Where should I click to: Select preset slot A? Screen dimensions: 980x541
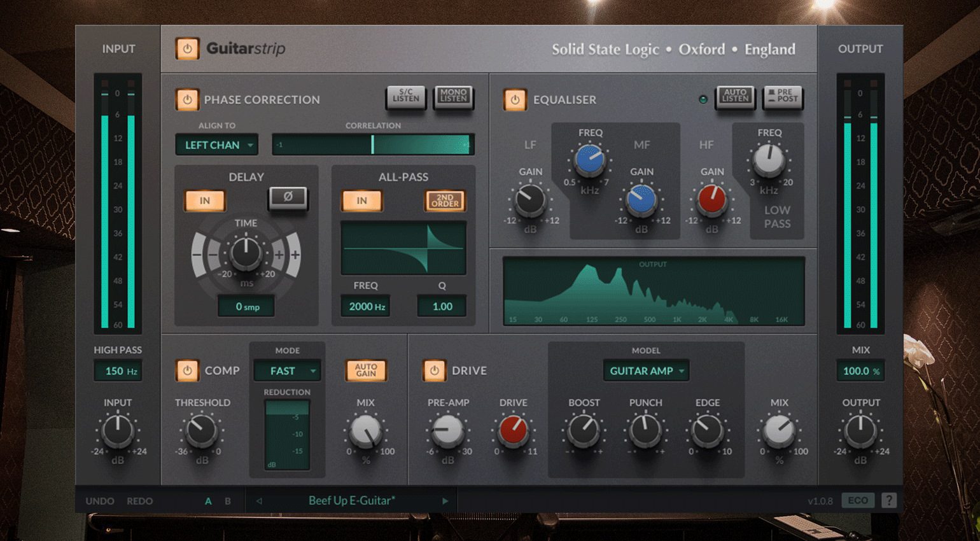(208, 501)
